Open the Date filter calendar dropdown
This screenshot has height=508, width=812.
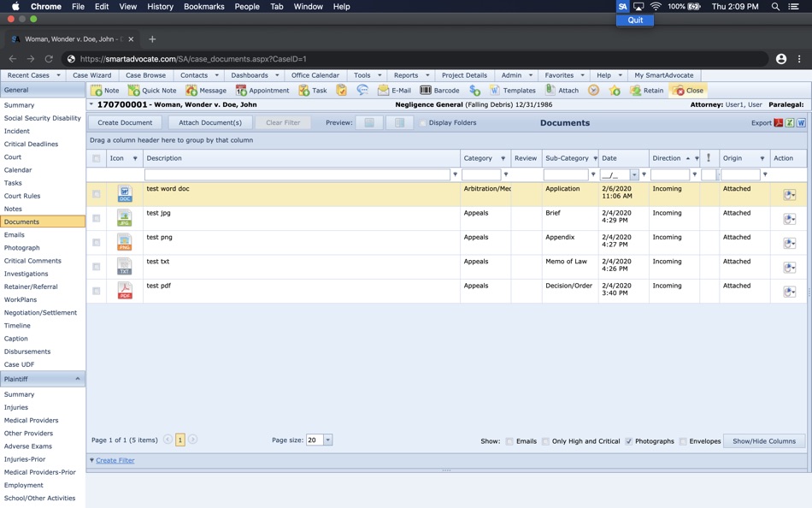(634, 174)
